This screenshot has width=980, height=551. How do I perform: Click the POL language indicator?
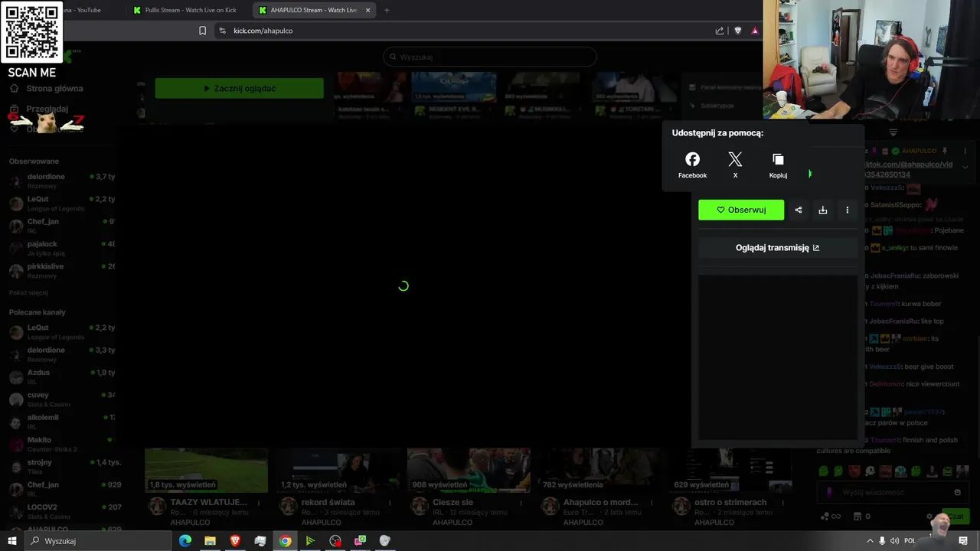(910, 541)
